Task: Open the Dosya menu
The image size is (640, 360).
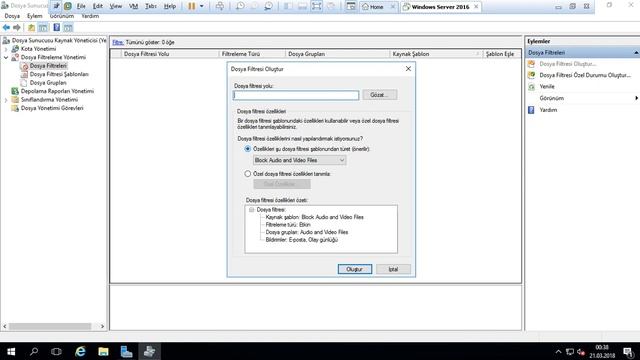Action: pos(12,16)
